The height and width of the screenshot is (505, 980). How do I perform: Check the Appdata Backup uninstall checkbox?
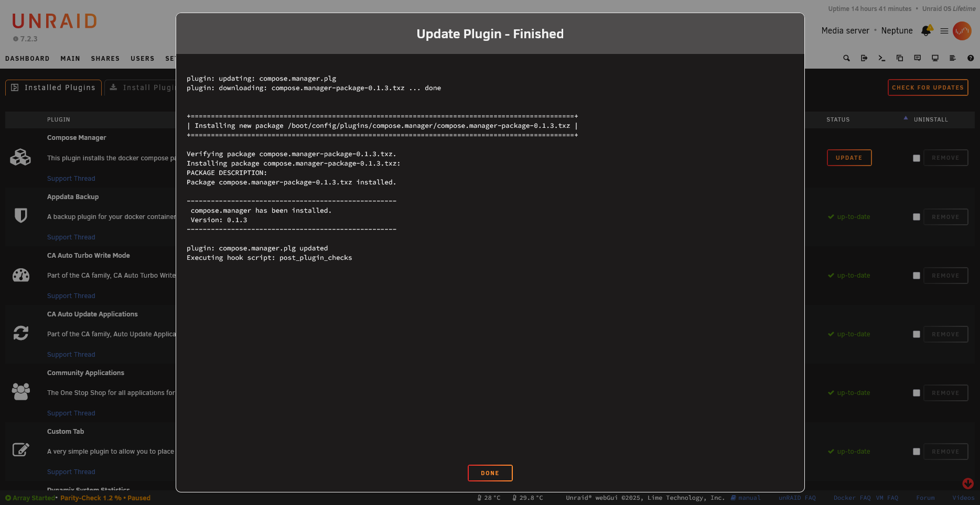(917, 216)
